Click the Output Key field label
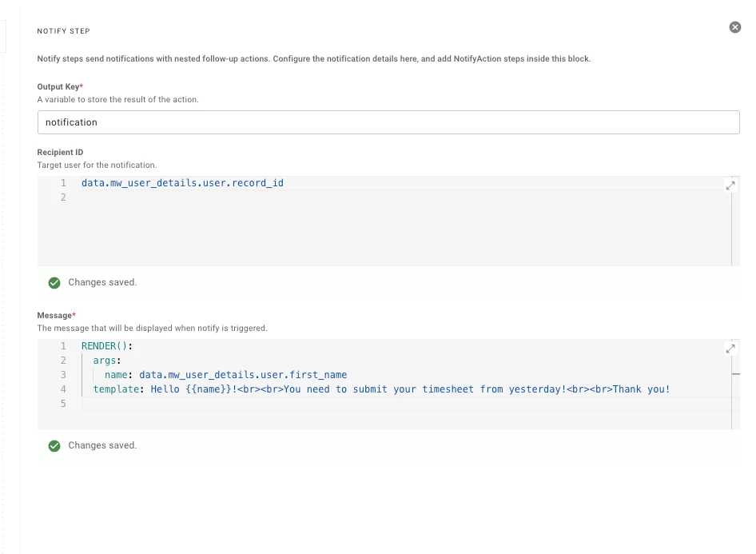Viewport: 756px width, 554px height. point(58,86)
